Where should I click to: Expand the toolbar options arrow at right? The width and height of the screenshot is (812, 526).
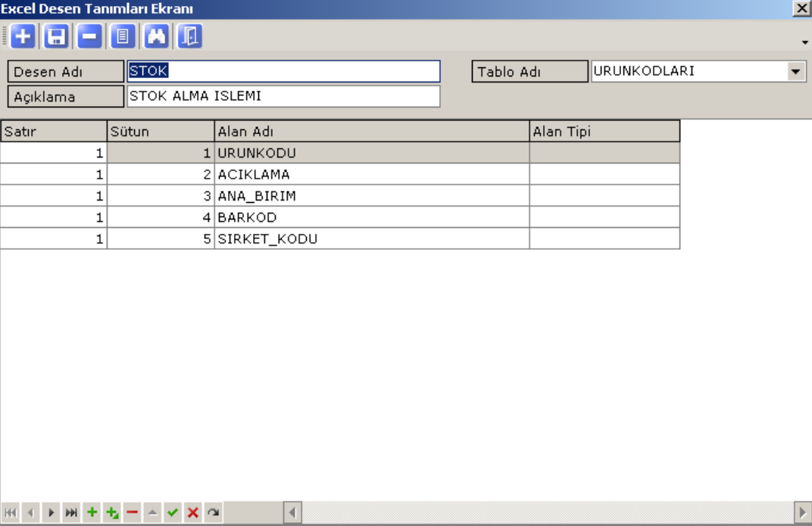coord(804,42)
